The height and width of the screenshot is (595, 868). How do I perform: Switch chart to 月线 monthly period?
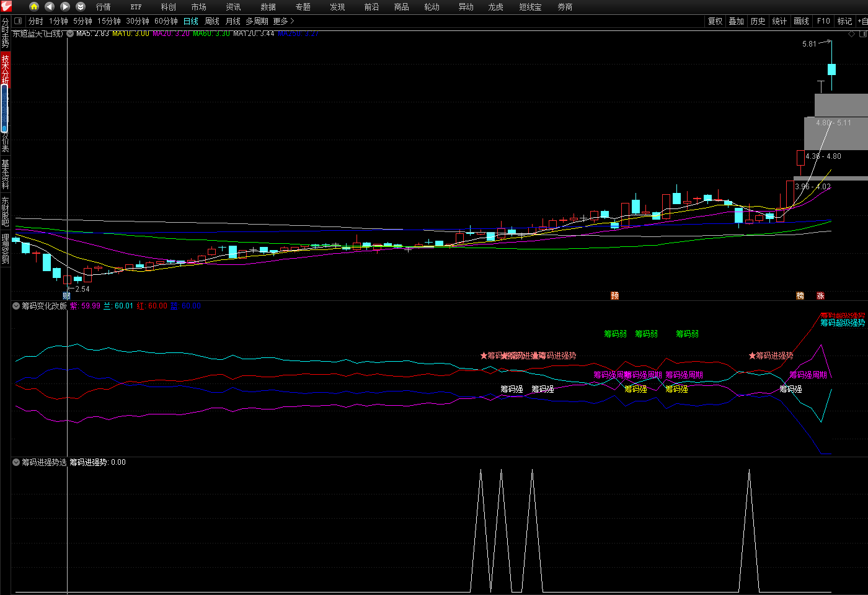(233, 21)
